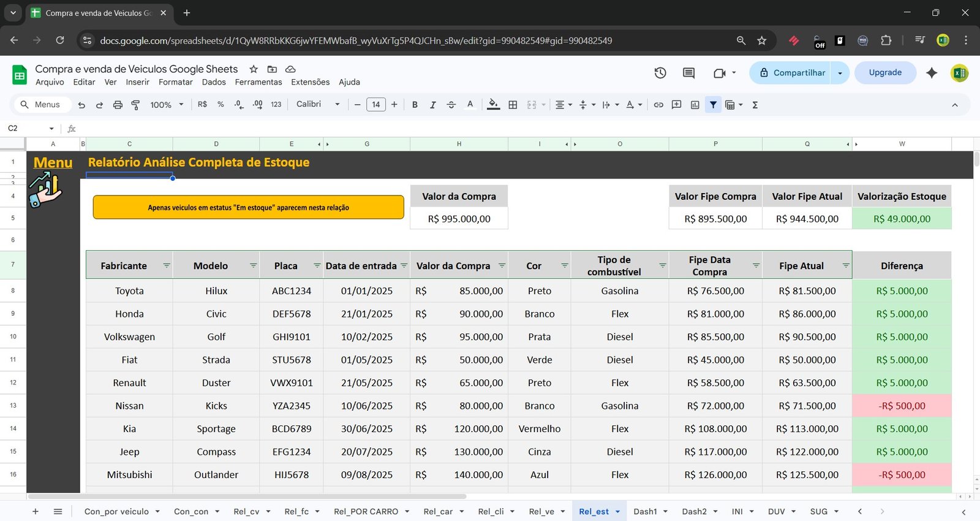Insert chart icon
Screen dimensions: 980x521
(695, 105)
